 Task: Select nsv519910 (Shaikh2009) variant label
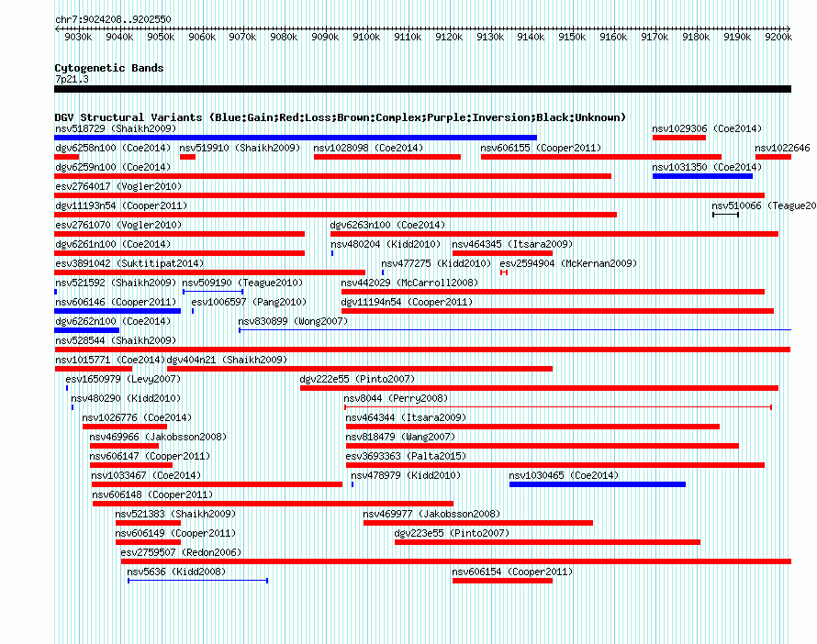[240, 148]
